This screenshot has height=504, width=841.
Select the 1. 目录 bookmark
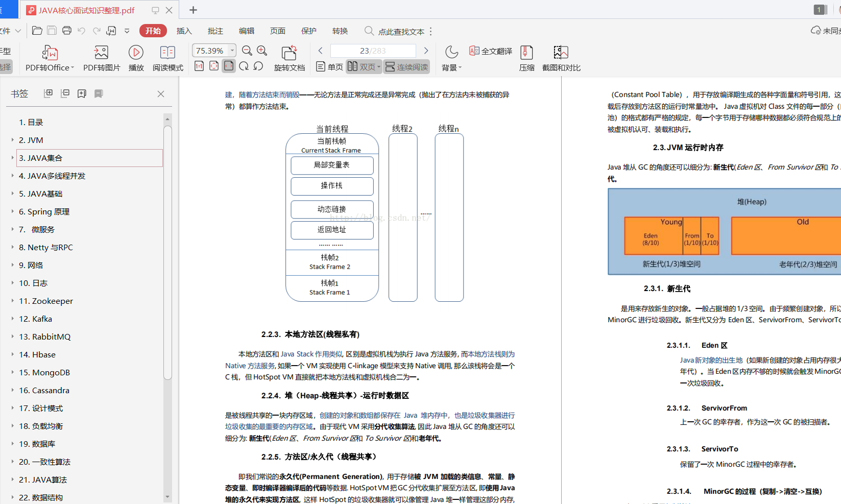click(x=31, y=122)
